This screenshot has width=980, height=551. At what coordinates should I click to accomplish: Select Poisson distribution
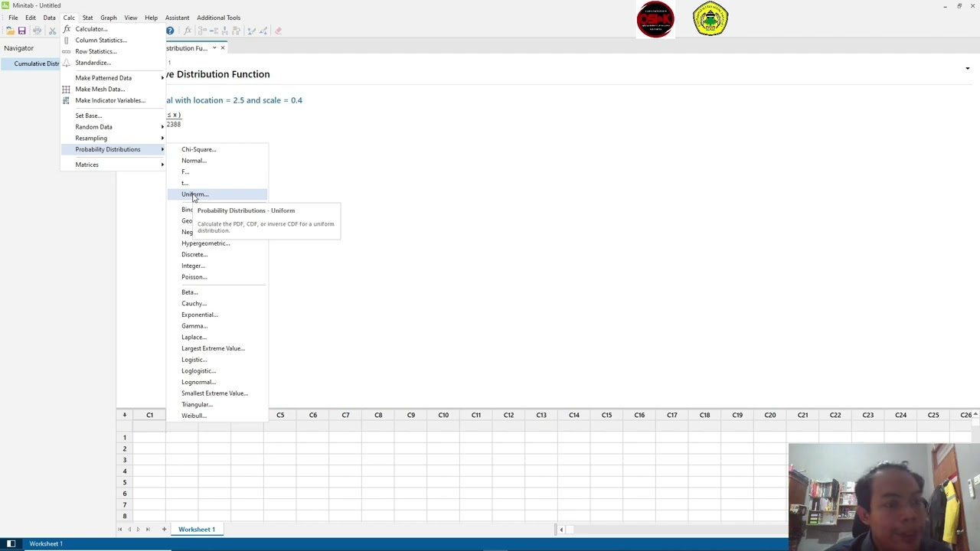(217, 277)
